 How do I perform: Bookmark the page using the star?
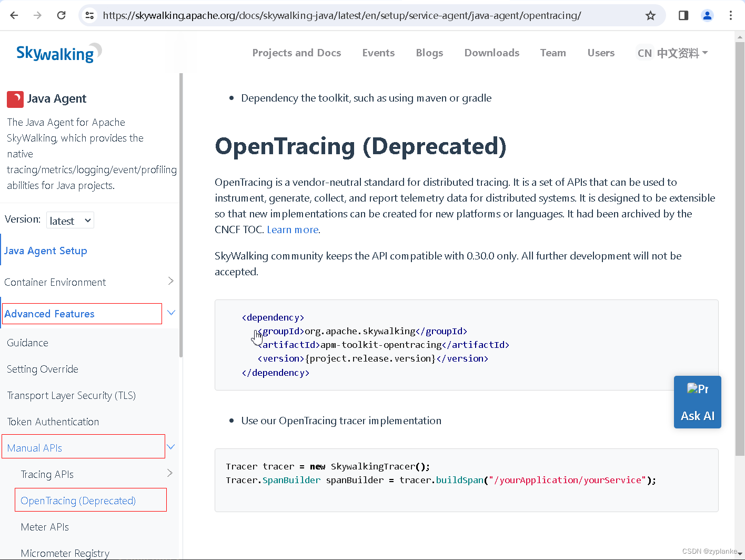tap(651, 15)
